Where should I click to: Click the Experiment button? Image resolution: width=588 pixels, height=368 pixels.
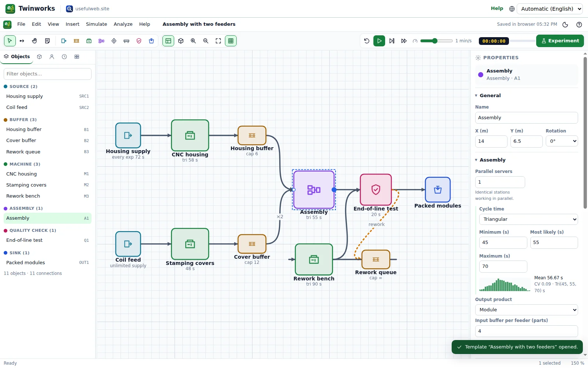(560, 41)
